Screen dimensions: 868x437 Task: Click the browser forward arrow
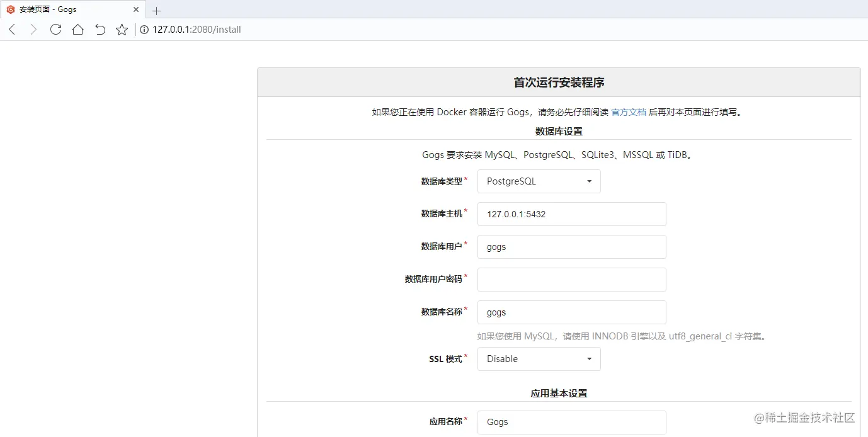[34, 30]
